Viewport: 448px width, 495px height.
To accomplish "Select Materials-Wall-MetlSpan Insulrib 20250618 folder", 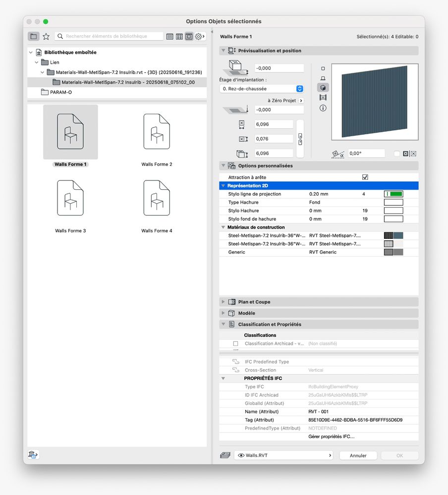I will [128, 82].
